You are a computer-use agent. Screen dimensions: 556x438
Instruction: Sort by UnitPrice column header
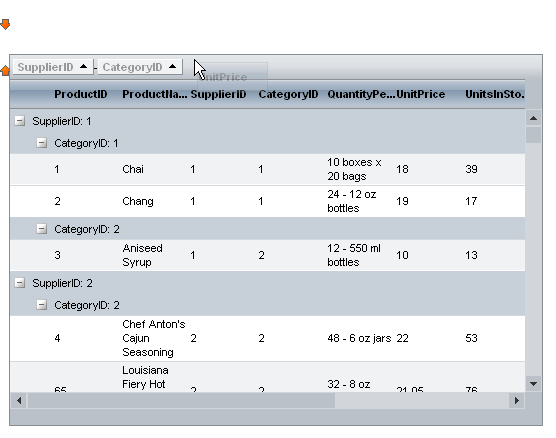click(421, 94)
